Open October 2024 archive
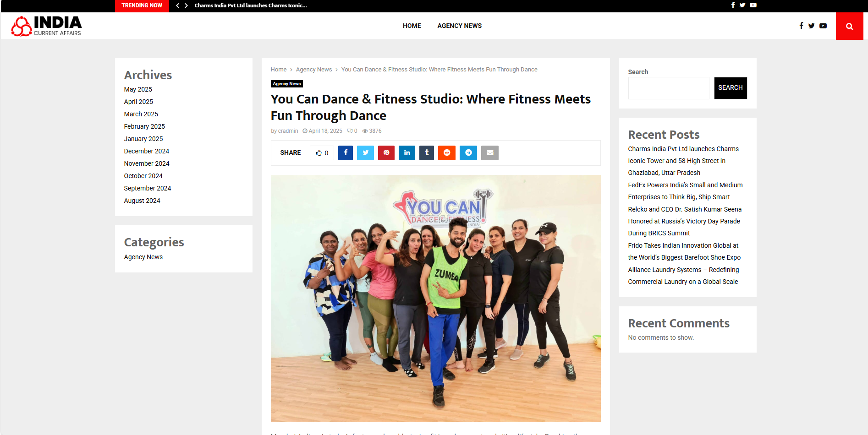The image size is (868, 435). (143, 176)
